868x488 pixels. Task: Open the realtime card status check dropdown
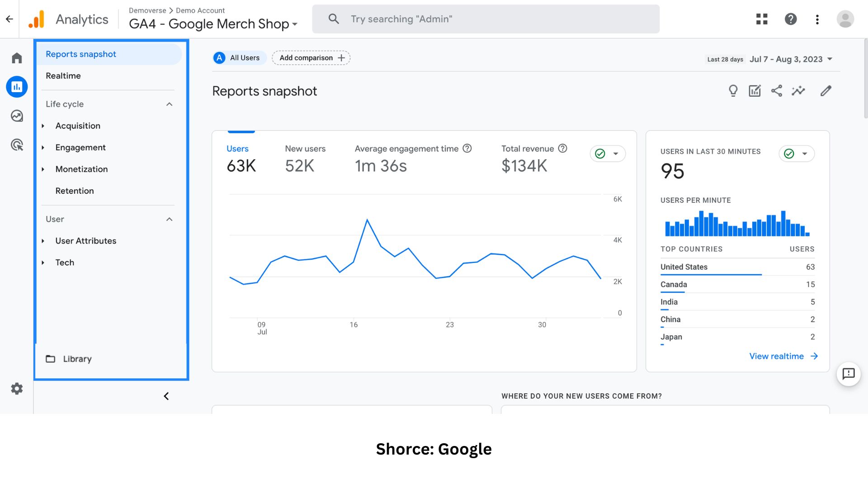[x=797, y=154]
